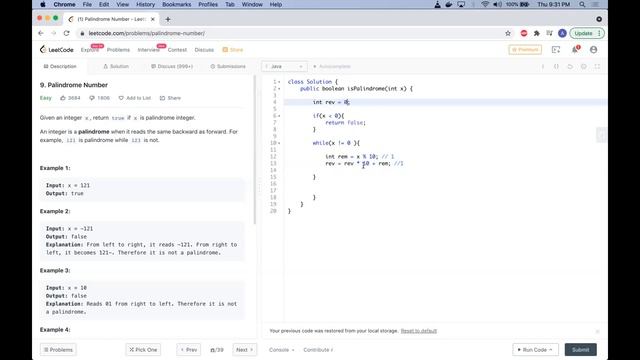This screenshot has width=640, height=360.
Task: Go to the Prev problem
Action: coord(189,350)
